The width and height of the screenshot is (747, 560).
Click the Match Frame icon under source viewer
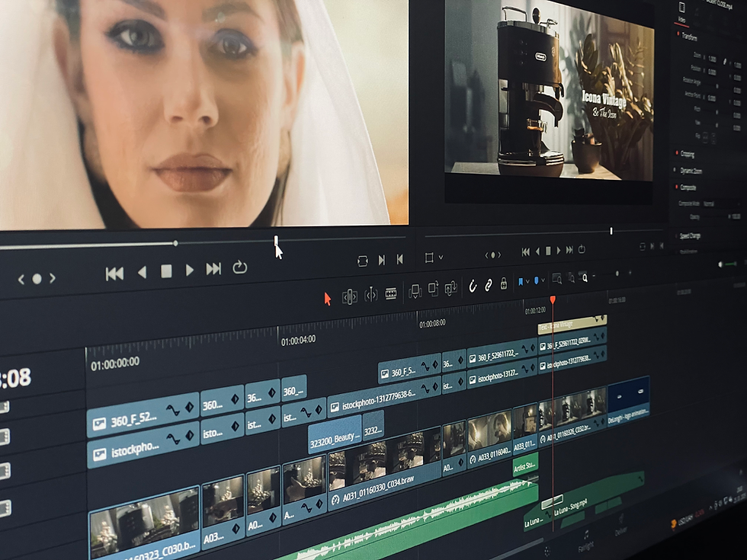(x=363, y=261)
